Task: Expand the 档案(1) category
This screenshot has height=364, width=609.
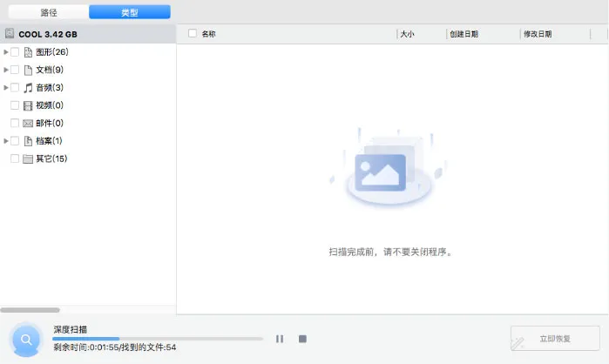Action: (x=6, y=141)
